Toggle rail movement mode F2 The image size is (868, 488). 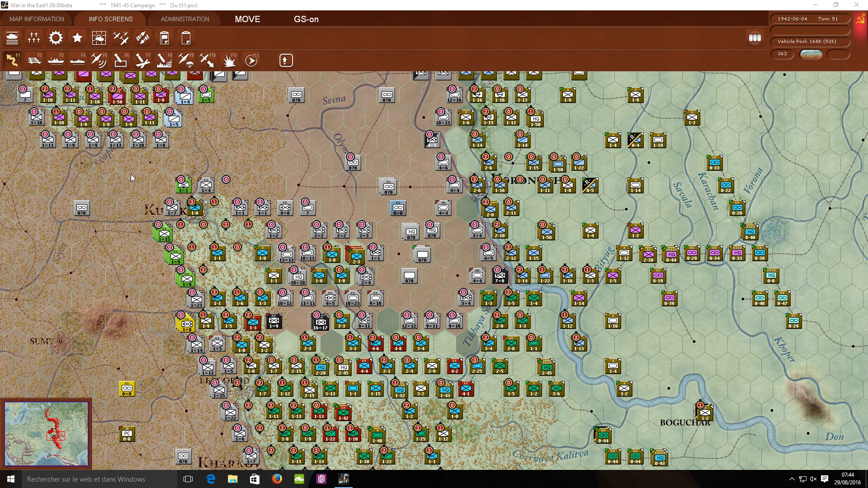(34, 60)
